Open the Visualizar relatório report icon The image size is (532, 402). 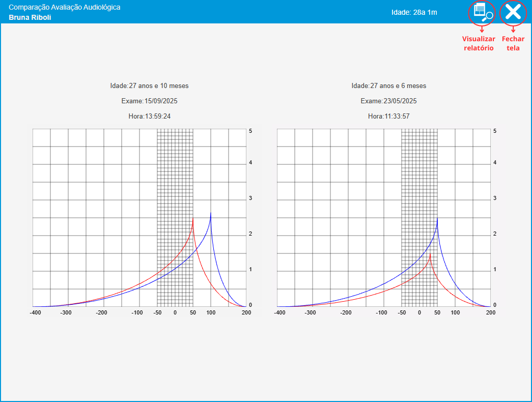pos(482,12)
